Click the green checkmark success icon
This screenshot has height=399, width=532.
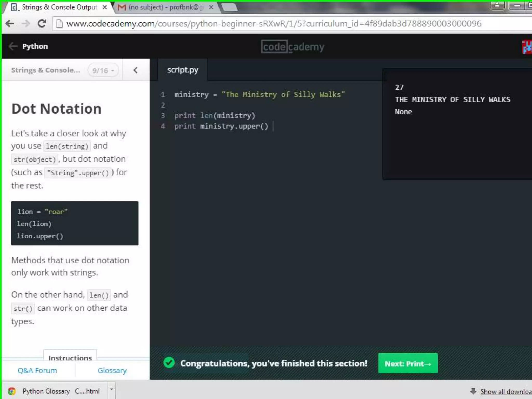click(x=169, y=363)
